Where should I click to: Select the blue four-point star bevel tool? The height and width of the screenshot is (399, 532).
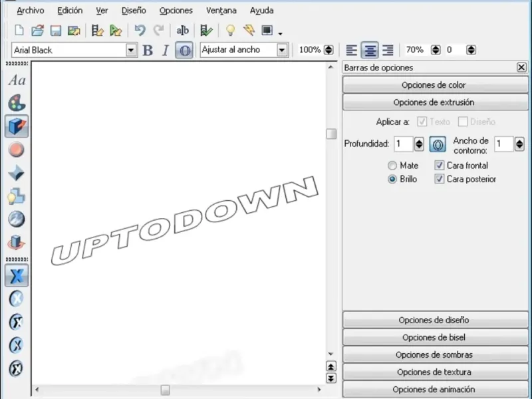point(16,173)
